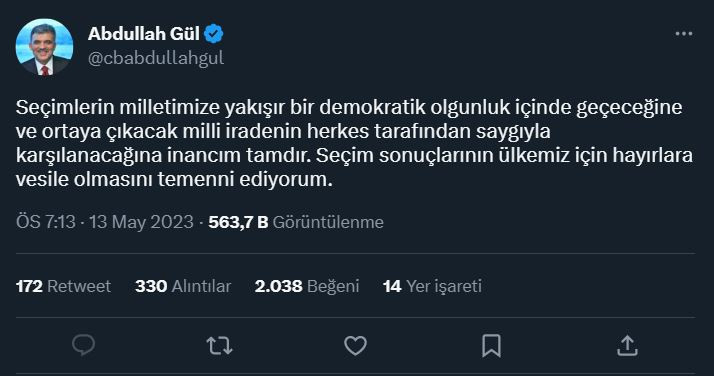Click the blue verified badge
The image size is (714, 376).
214,34
